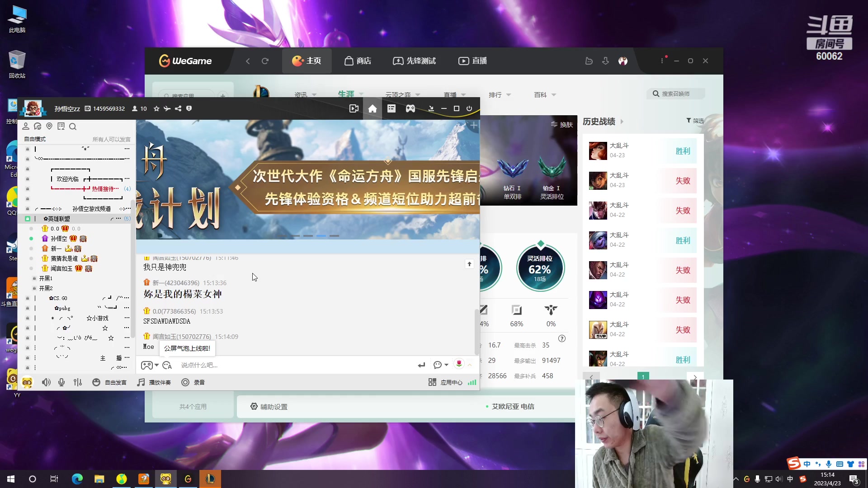The image size is (868, 488).
Task: Click the 换肤 skin change button
Action: [x=562, y=125]
